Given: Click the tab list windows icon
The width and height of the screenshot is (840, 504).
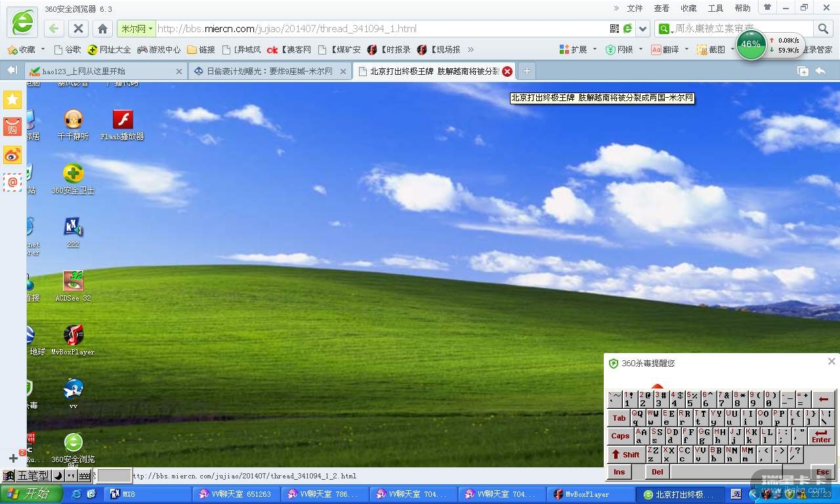Looking at the screenshot, I should [x=803, y=71].
